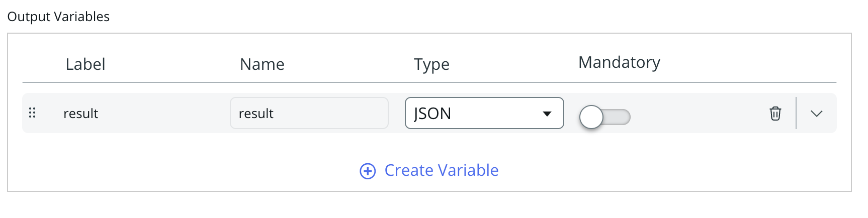The width and height of the screenshot is (868, 218).
Task: Click the plus circle icon
Action: [x=368, y=171]
